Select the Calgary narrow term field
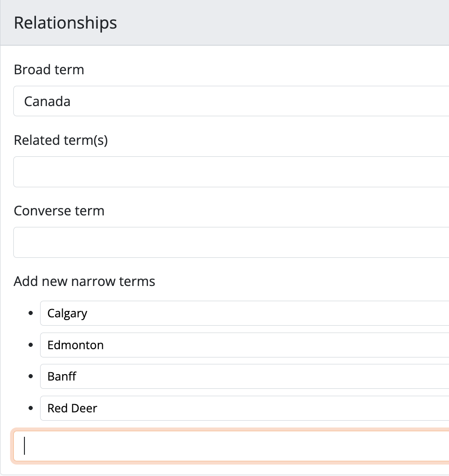Image resolution: width=449 pixels, height=476 pixels. coord(244,313)
